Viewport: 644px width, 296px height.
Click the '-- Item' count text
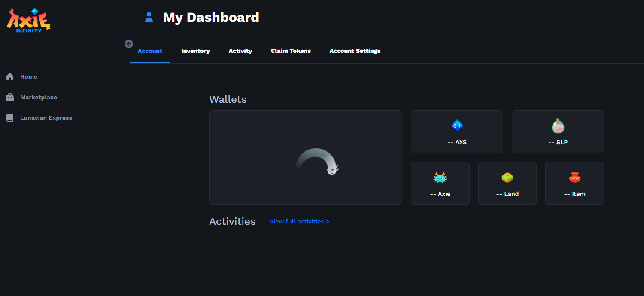click(x=574, y=194)
